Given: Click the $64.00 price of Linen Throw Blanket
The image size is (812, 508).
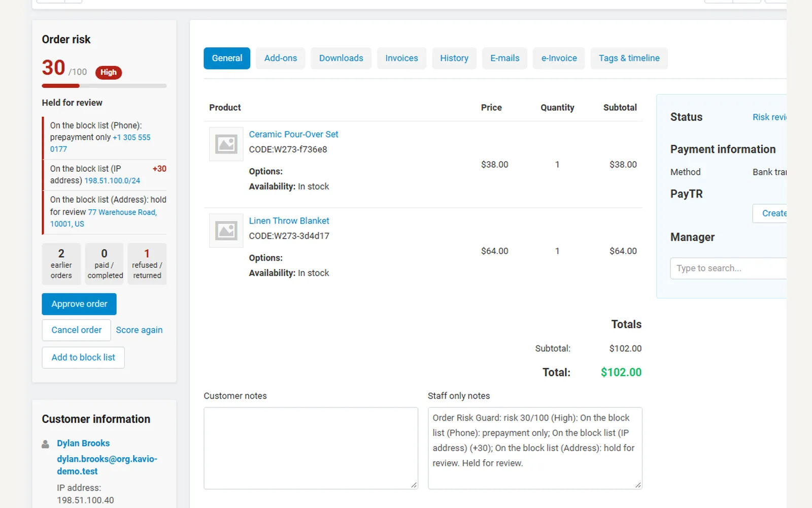Looking at the screenshot, I should [494, 251].
